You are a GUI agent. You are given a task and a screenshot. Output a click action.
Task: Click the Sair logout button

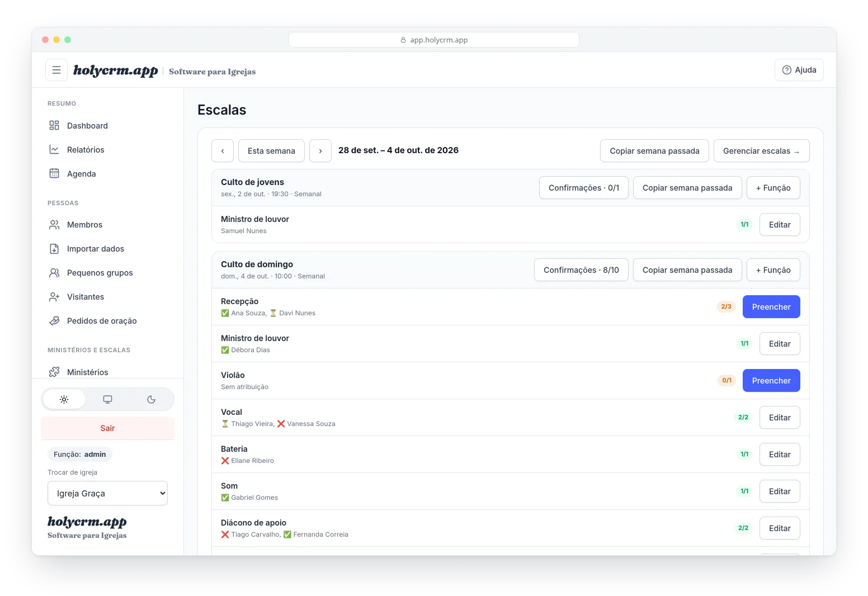(107, 428)
